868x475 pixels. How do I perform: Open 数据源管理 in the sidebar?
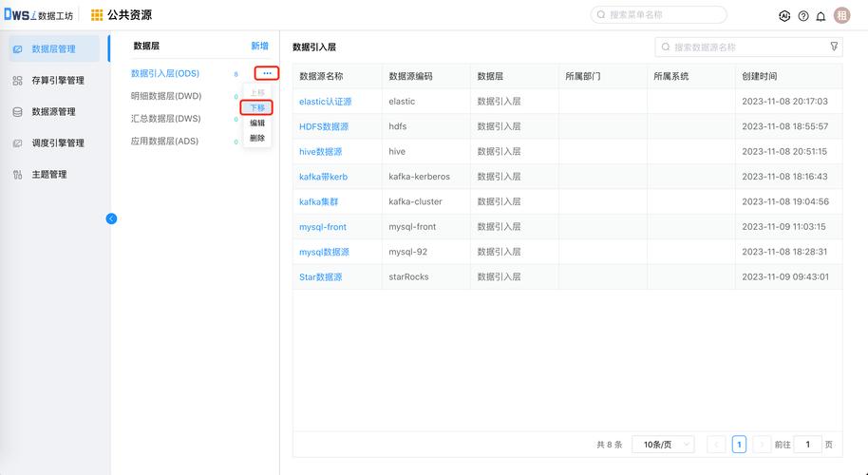pos(54,112)
